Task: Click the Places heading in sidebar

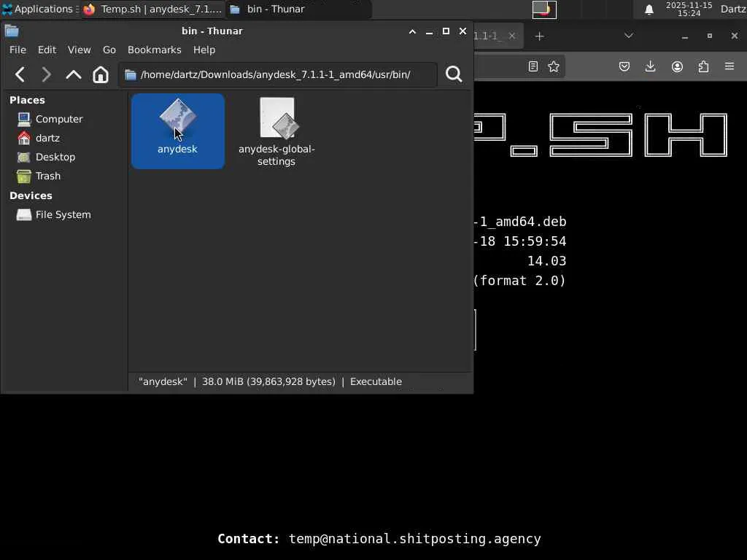Action: pyautogui.click(x=27, y=100)
